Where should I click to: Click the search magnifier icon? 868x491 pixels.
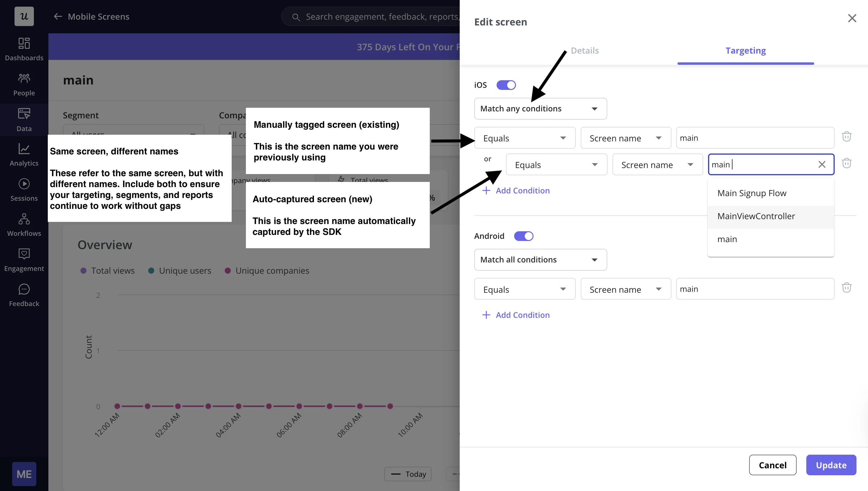[296, 17]
